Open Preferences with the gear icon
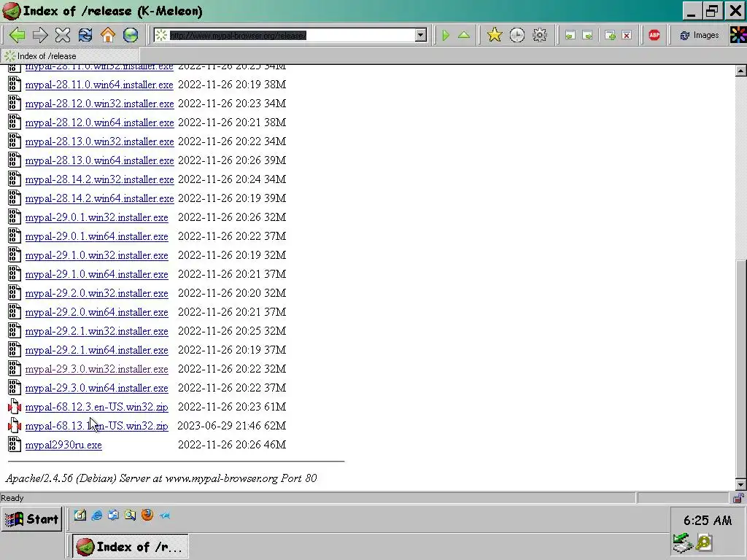This screenshot has height=560, width=747. click(540, 35)
